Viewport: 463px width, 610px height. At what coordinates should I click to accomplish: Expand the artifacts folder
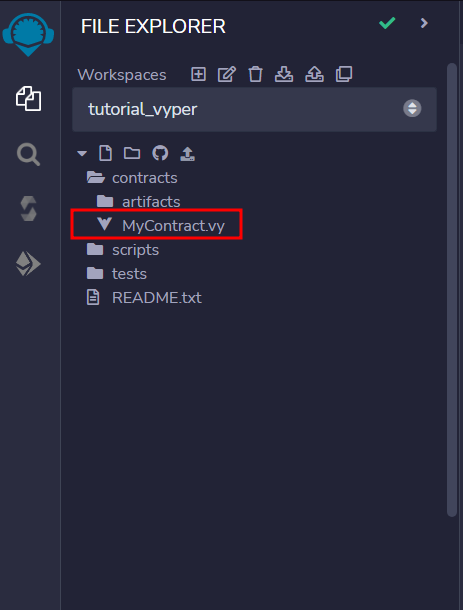(x=139, y=202)
